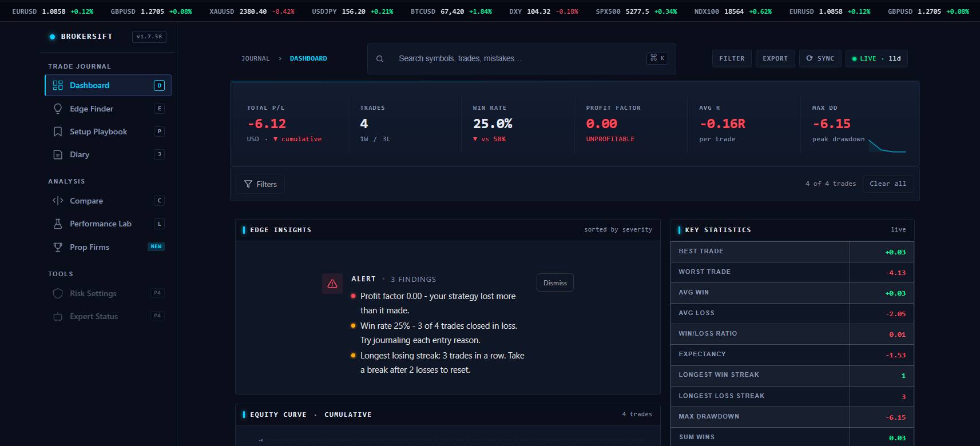This screenshot has width=980, height=446.
Task: Click the AVG WIN row
Action: click(x=792, y=293)
